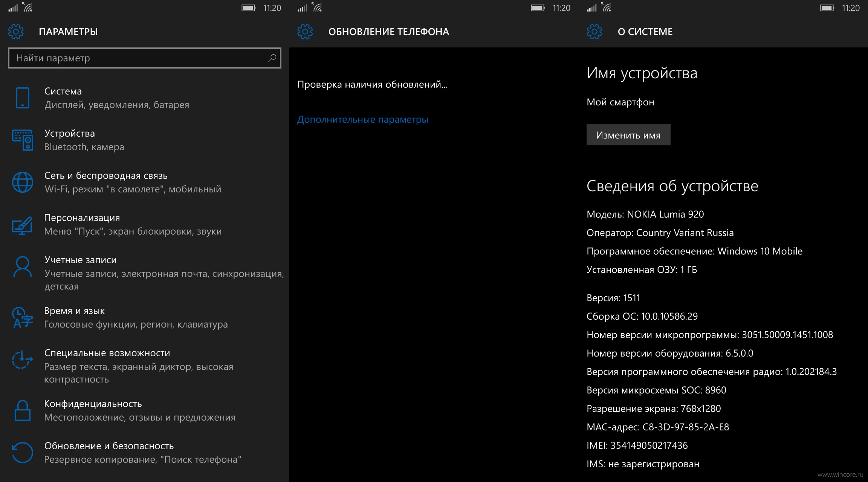Open the Устройства keyboard and speaker icon
The width and height of the screenshot is (868, 482).
(x=23, y=140)
